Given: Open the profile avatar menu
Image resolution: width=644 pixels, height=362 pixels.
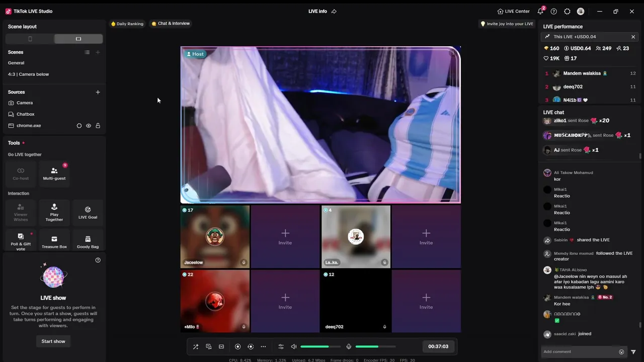Looking at the screenshot, I should [581, 11].
